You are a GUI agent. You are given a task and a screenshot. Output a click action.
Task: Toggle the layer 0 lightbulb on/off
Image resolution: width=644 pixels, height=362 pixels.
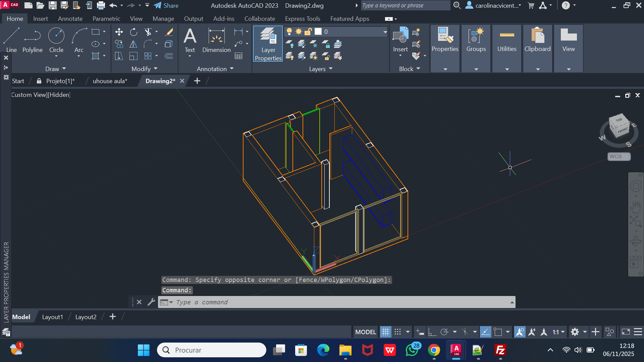(289, 32)
